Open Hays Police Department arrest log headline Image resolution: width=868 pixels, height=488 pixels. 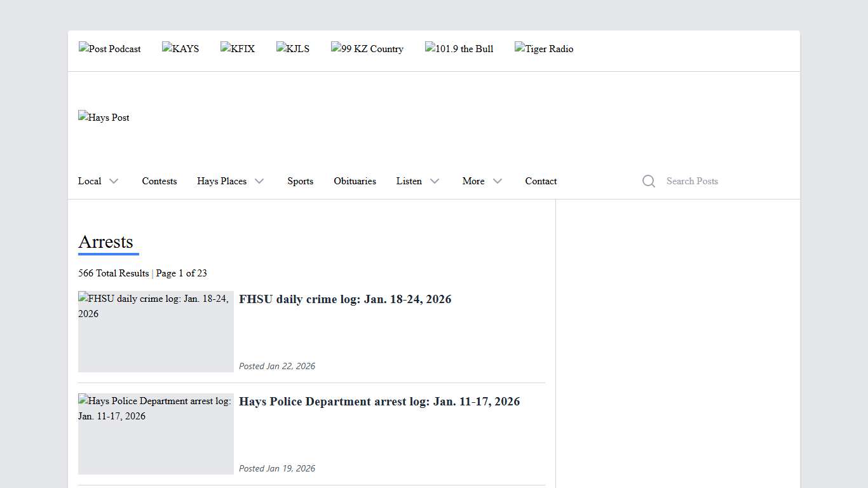[379, 402]
